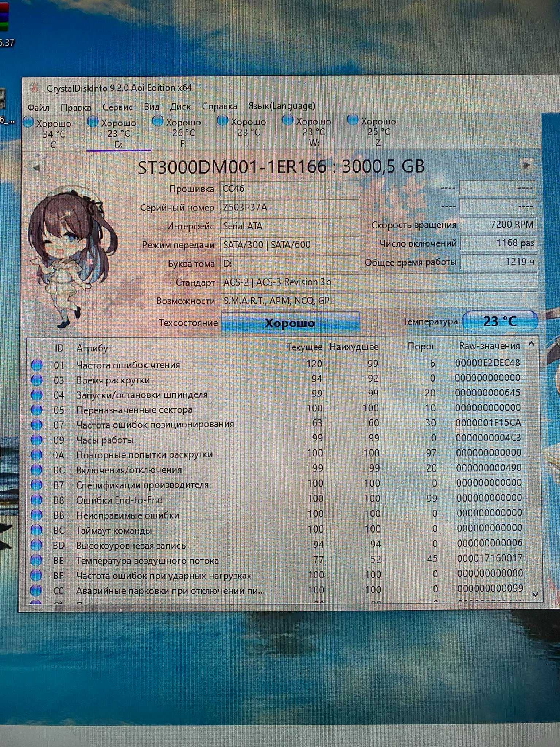Click the Raw-значения column header
Image resolution: width=560 pixels, height=747 pixels.
pos(489,346)
